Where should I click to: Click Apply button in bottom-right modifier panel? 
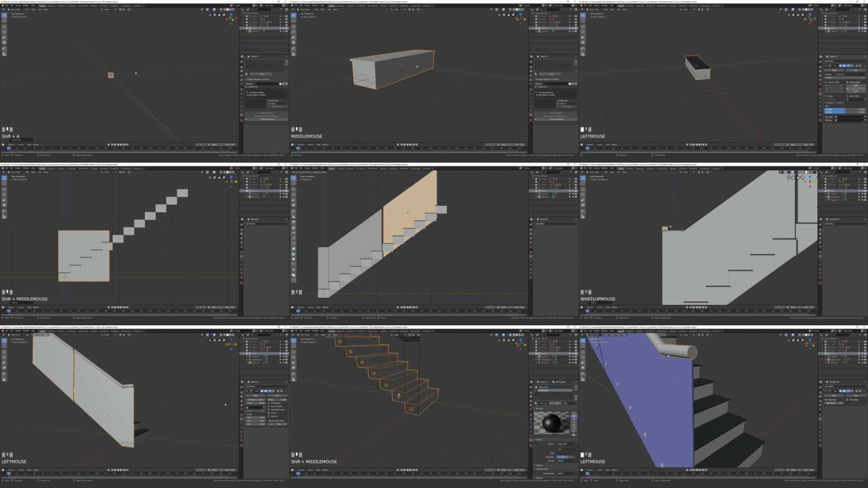coord(834,395)
